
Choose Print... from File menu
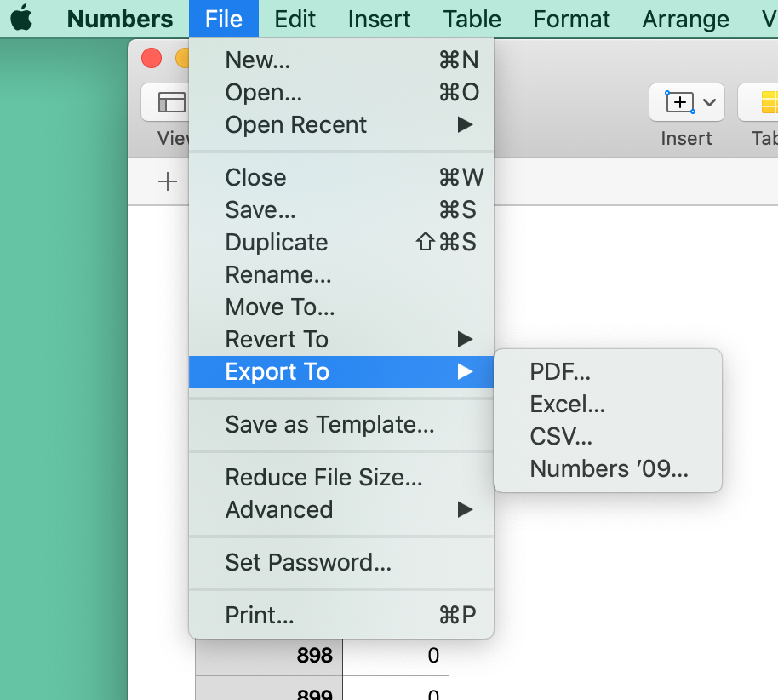click(341, 615)
